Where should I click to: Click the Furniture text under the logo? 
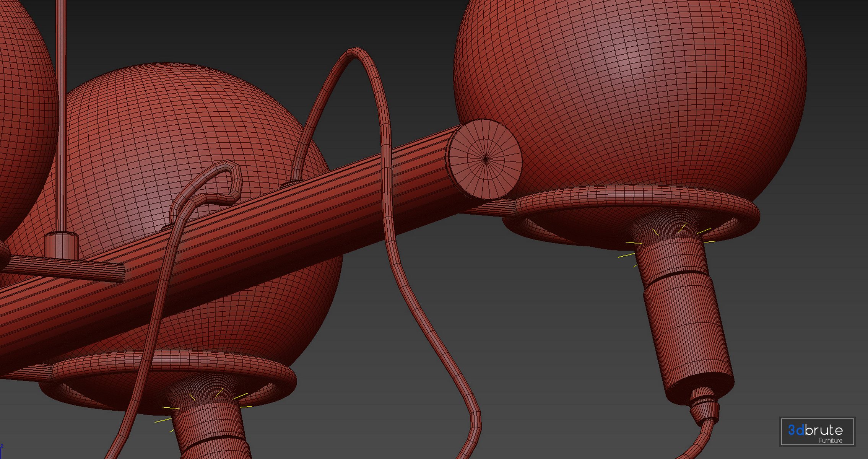(x=830, y=441)
